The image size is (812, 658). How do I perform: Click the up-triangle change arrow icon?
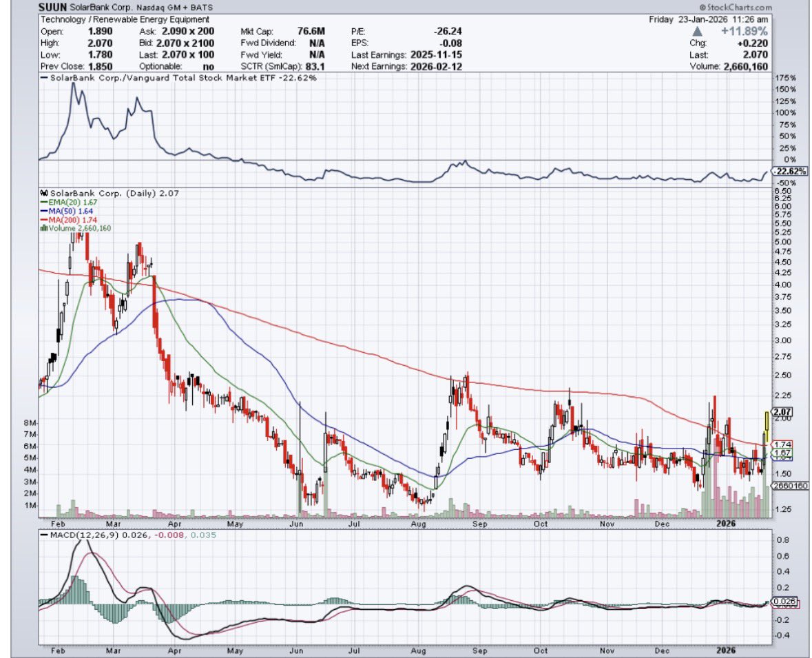click(x=698, y=32)
